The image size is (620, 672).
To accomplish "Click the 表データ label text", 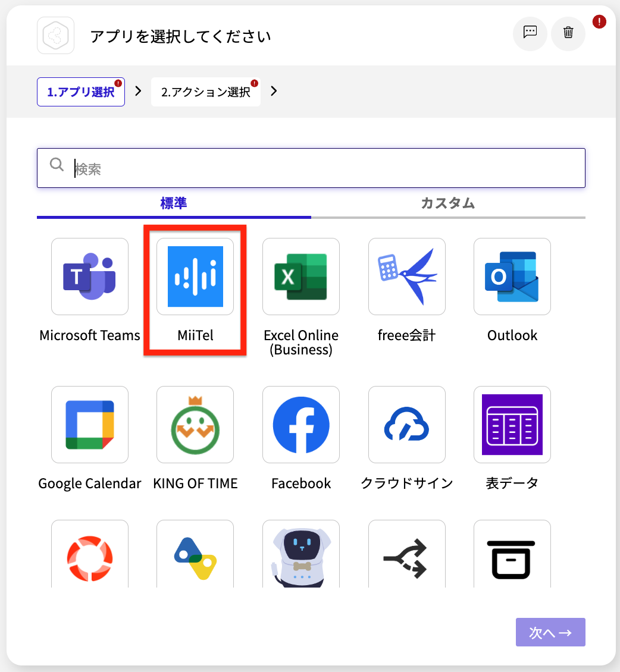I will pyautogui.click(x=512, y=483).
